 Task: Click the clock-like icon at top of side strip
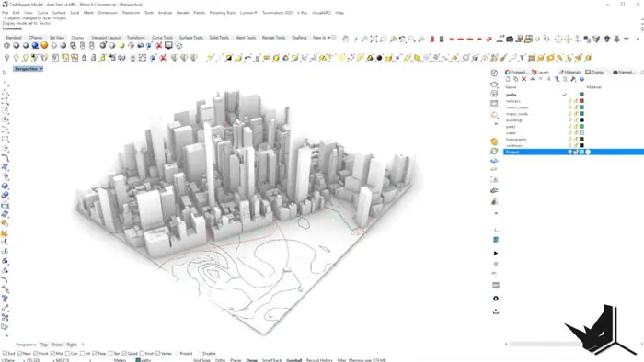[x=494, y=73]
